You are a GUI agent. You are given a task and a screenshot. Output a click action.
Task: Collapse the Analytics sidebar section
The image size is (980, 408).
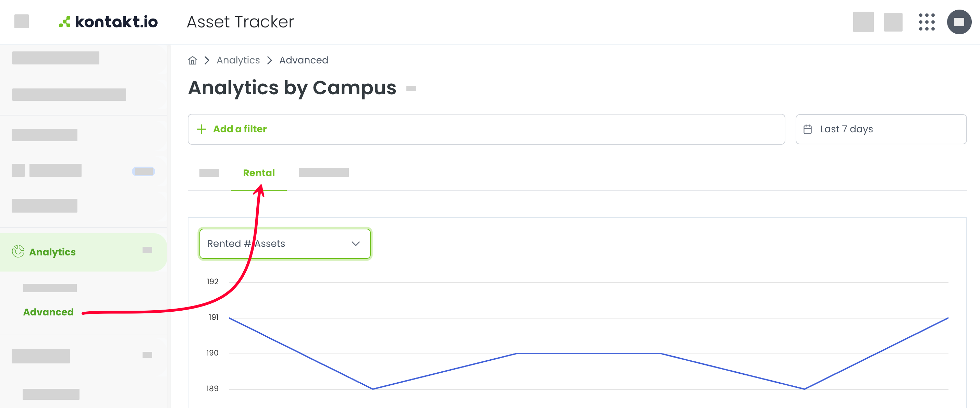147,250
